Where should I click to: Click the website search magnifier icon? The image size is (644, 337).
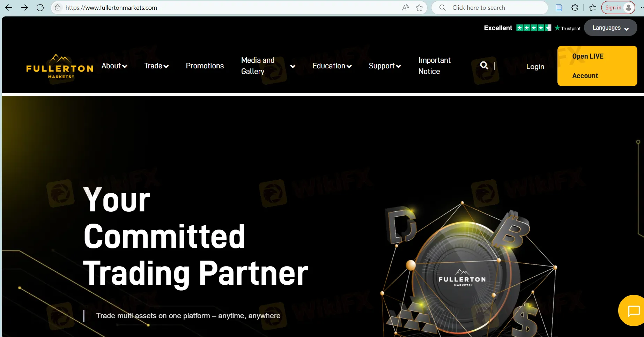coord(484,66)
